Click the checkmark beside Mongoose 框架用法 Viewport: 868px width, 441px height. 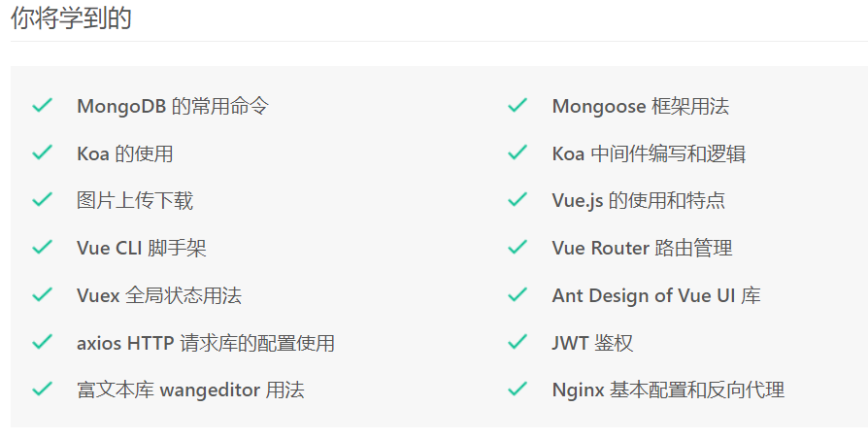pyautogui.click(x=517, y=105)
